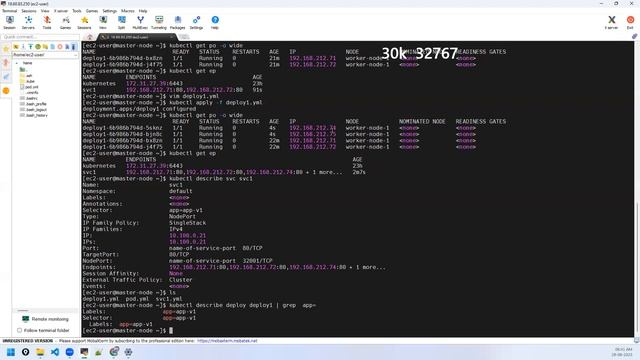Viewport: 640px width, 360px height.
Task: Open the Settings gears toolbar icon
Action: point(196,22)
